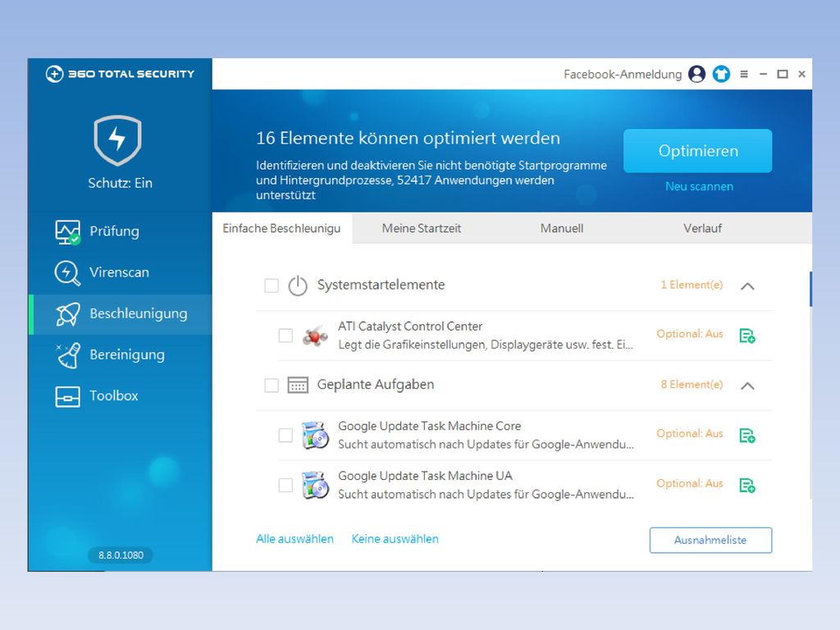Open the Ausnahmeliste button
840x630 pixels.
710,540
